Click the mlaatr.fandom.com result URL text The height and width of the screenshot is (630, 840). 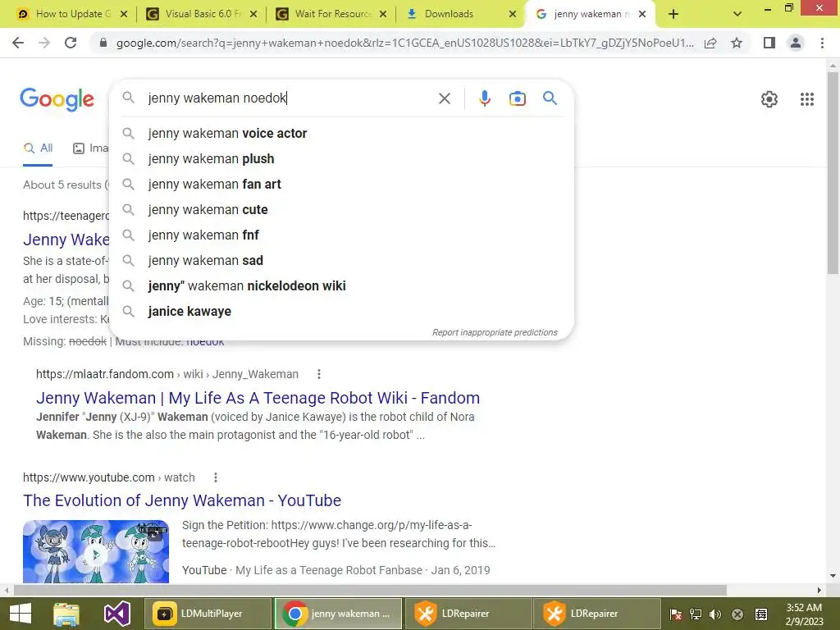167,374
